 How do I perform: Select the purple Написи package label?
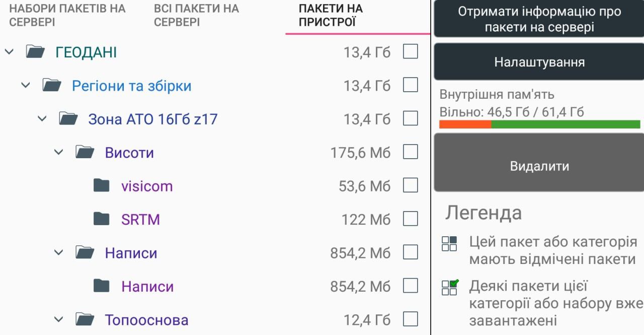click(x=147, y=287)
